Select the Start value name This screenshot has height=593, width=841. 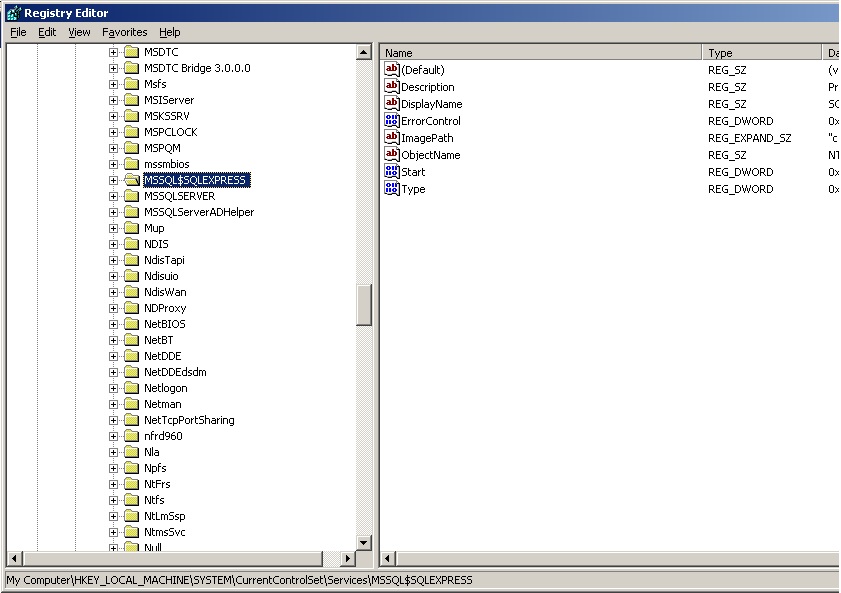click(413, 172)
